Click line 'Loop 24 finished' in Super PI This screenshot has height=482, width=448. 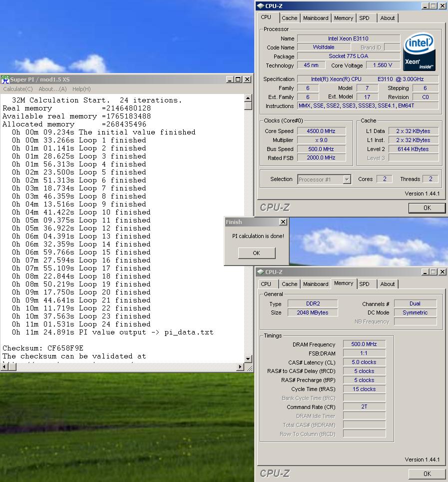click(x=81, y=324)
